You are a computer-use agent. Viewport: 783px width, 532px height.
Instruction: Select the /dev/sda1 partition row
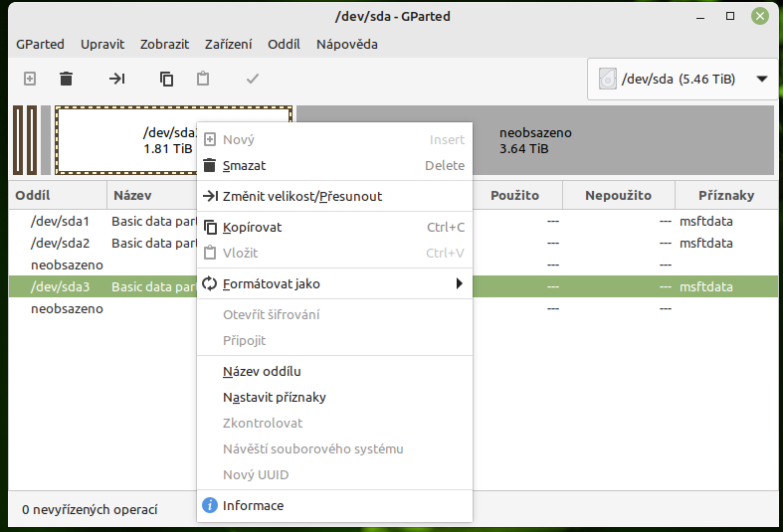[61, 221]
